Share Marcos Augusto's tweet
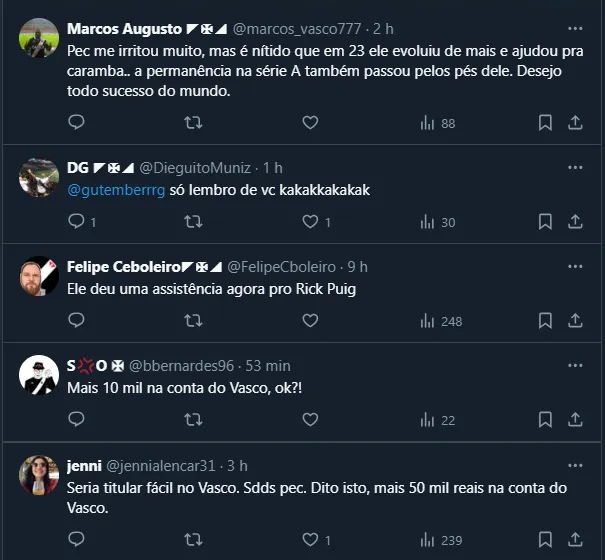Image resolution: width=605 pixels, height=560 pixels. 575,122
